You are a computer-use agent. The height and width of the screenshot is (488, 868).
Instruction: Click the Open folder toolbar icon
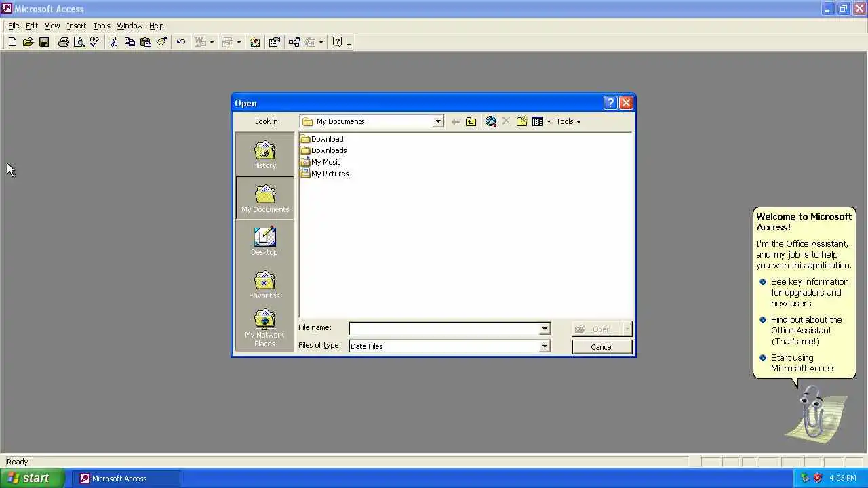[x=28, y=42]
